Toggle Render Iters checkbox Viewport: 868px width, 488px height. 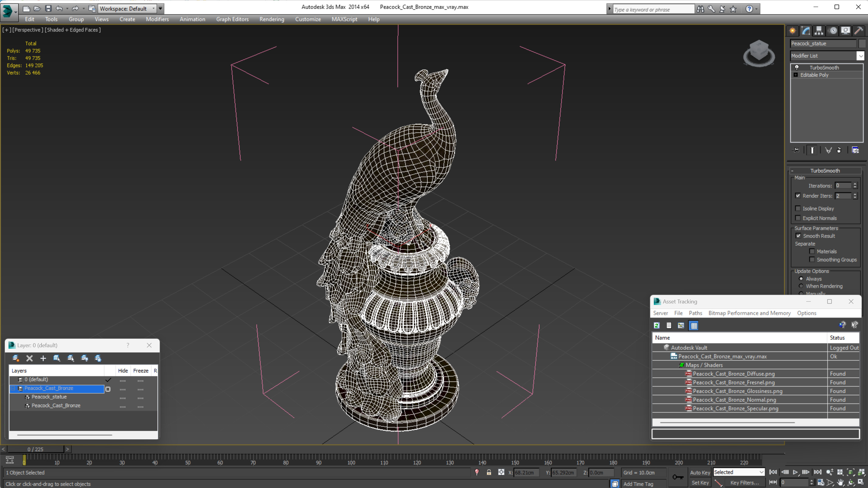coord(798,196)
